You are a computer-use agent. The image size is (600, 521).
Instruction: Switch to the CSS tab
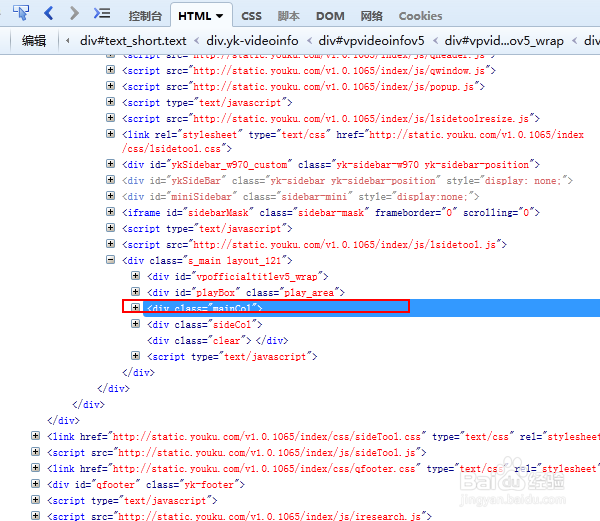pyautogui.click(x=251, y=16)
